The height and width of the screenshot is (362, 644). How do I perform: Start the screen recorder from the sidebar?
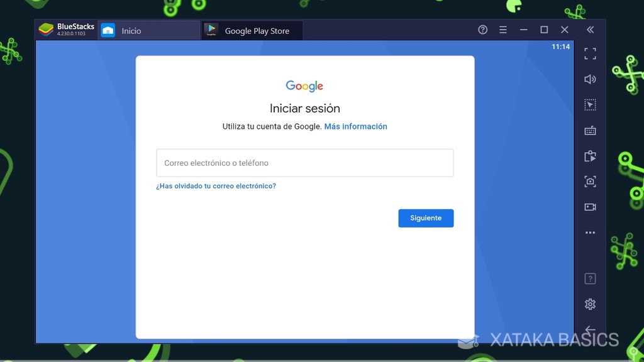point(590,207)
